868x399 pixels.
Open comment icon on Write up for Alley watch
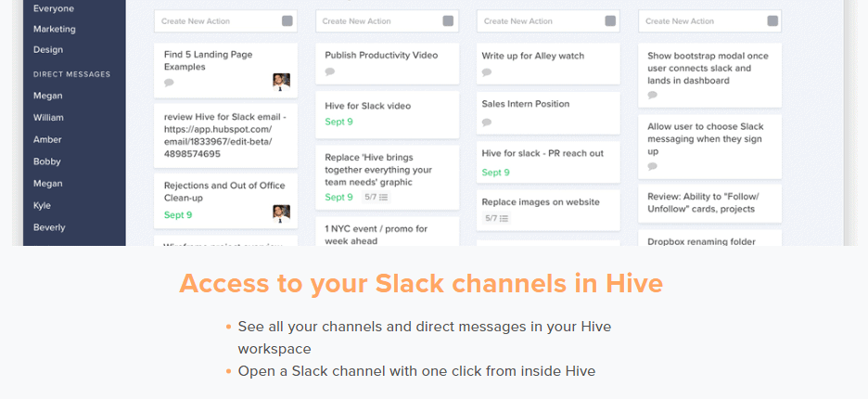tap(487, 72)
